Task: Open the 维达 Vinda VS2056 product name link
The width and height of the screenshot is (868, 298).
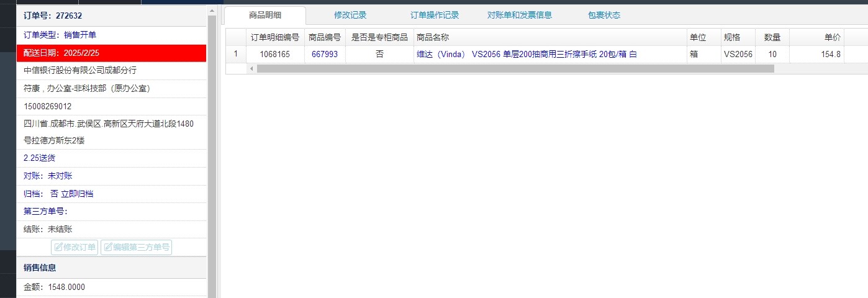Action: (x=527, y=54)
